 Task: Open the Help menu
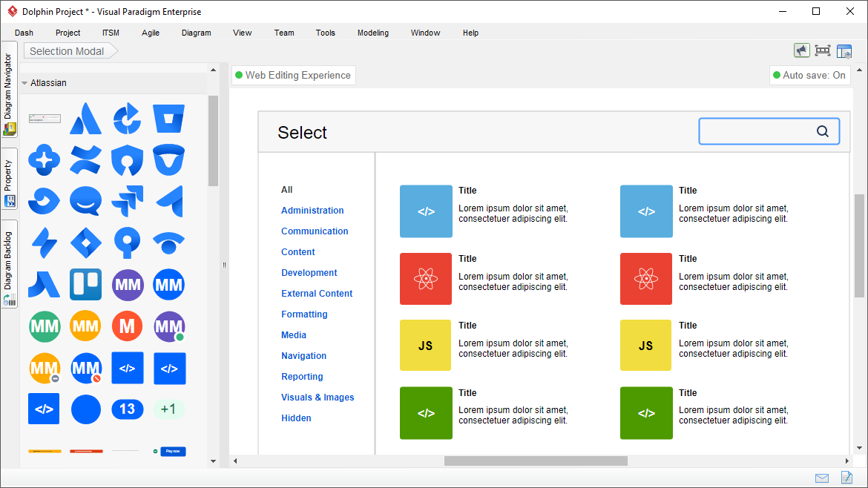[470, 33]
